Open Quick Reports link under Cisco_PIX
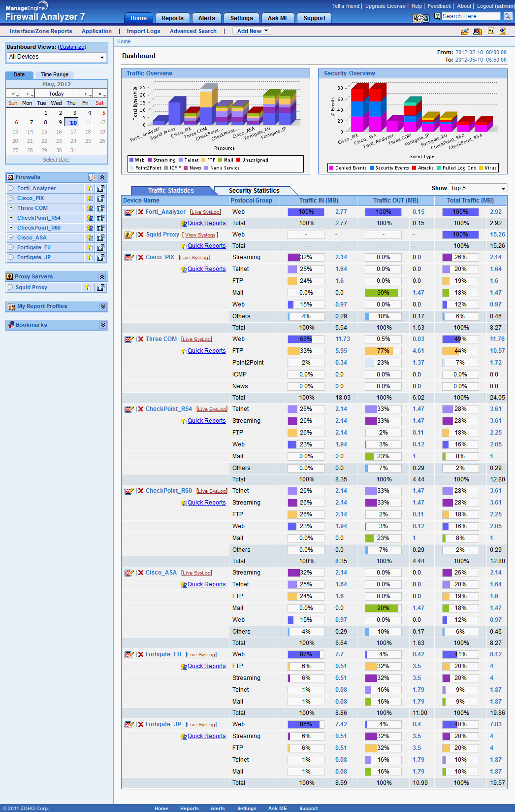This screenshot has height=812, width=515. (206, 269)
